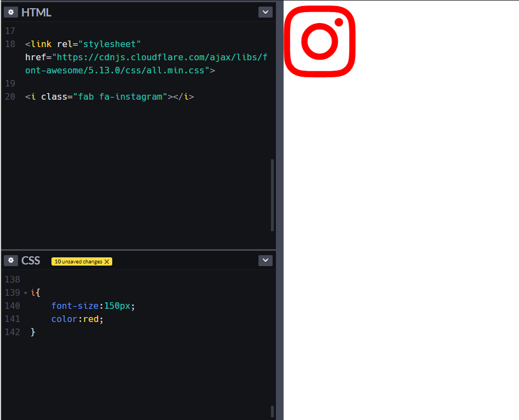Dismiss the 10 unsaved changes badge

pos(107,261)
